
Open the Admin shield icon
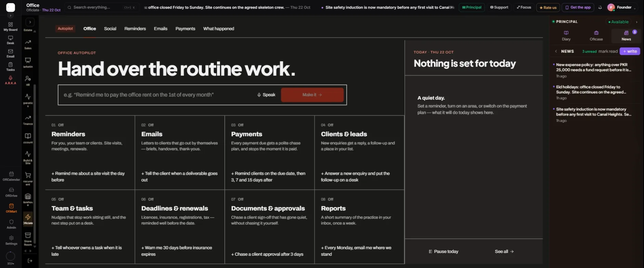tap(11, 224)
